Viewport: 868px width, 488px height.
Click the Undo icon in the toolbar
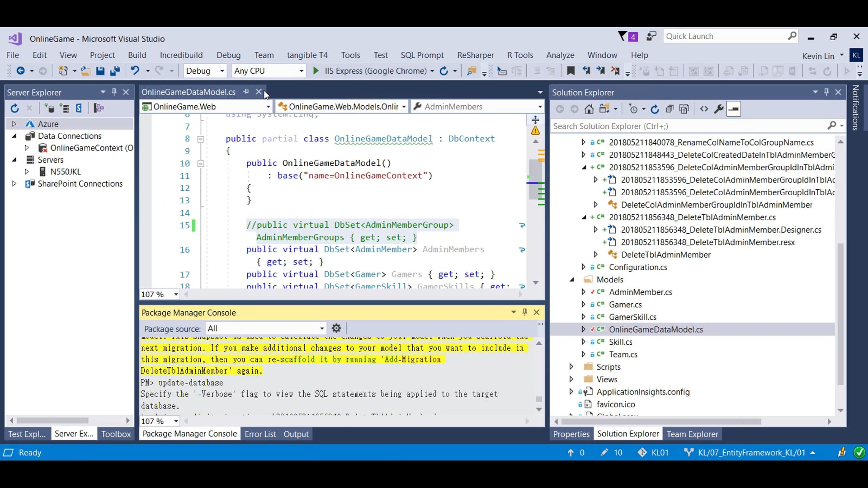click(135, 71)
